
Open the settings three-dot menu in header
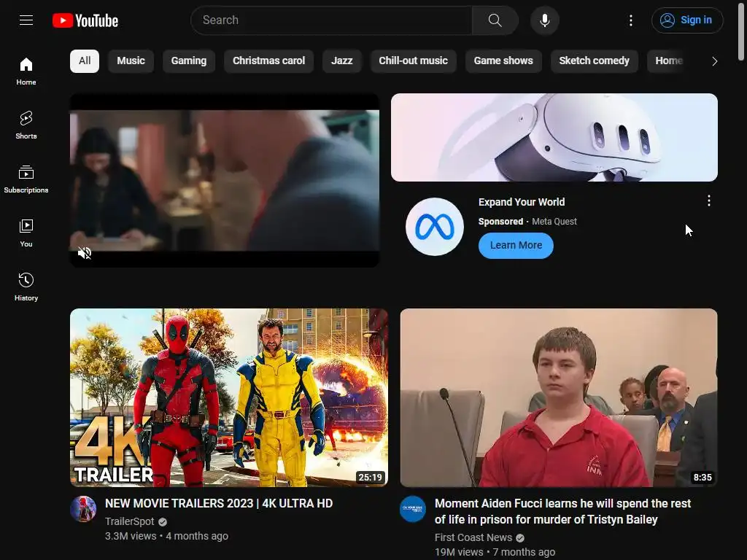[x=631, y=20]
